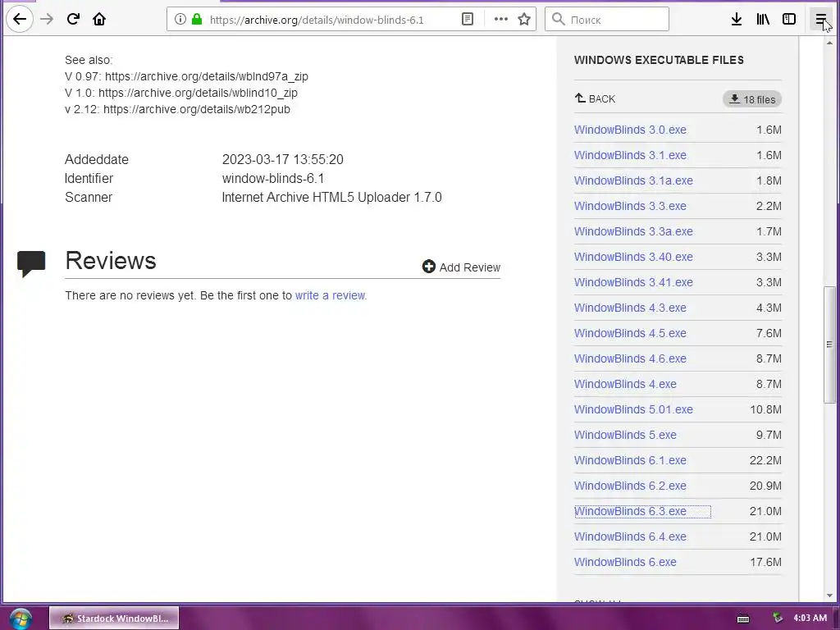Show site information icon in address bar
The image size is (840, 630).
tap(180, 20)
